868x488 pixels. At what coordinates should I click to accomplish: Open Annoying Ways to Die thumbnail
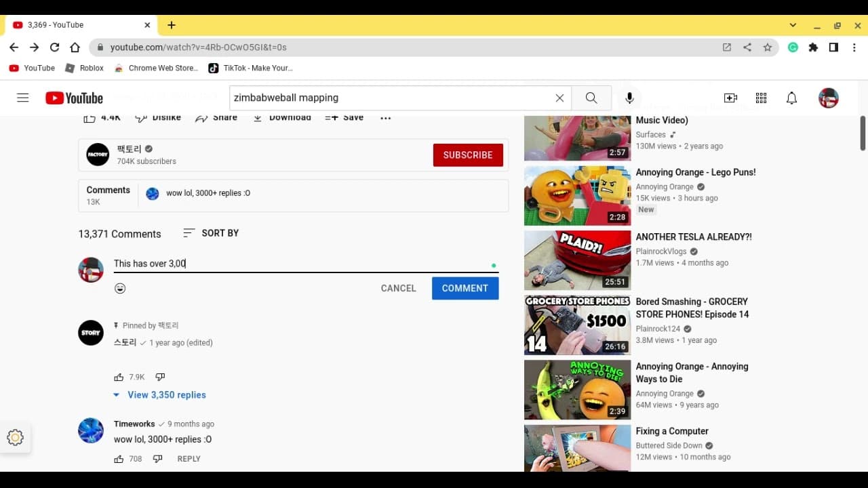[x=577, y=390]
